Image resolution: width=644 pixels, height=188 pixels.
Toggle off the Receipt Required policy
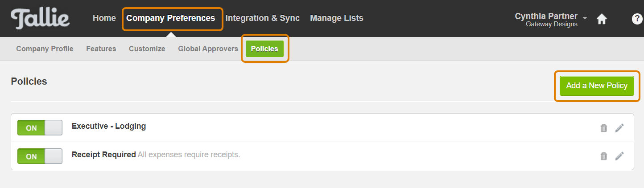[x=40, y=156]
